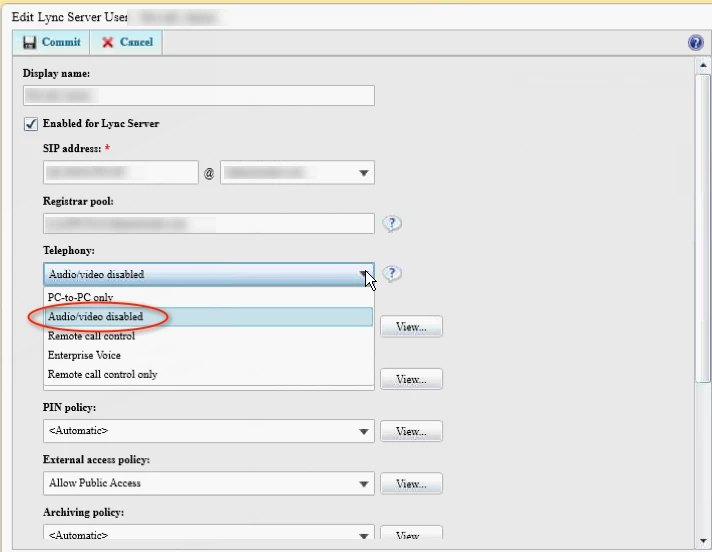Click View button for Archiving policy
This screenshot has width=712, height=552.
[411, 533]
